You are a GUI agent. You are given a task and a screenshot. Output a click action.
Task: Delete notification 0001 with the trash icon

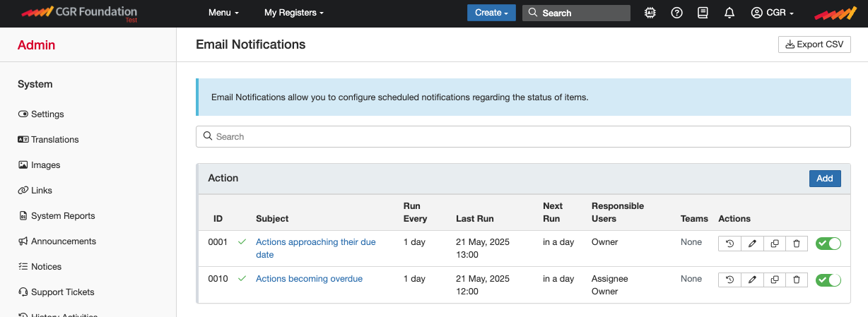(797, 243)
